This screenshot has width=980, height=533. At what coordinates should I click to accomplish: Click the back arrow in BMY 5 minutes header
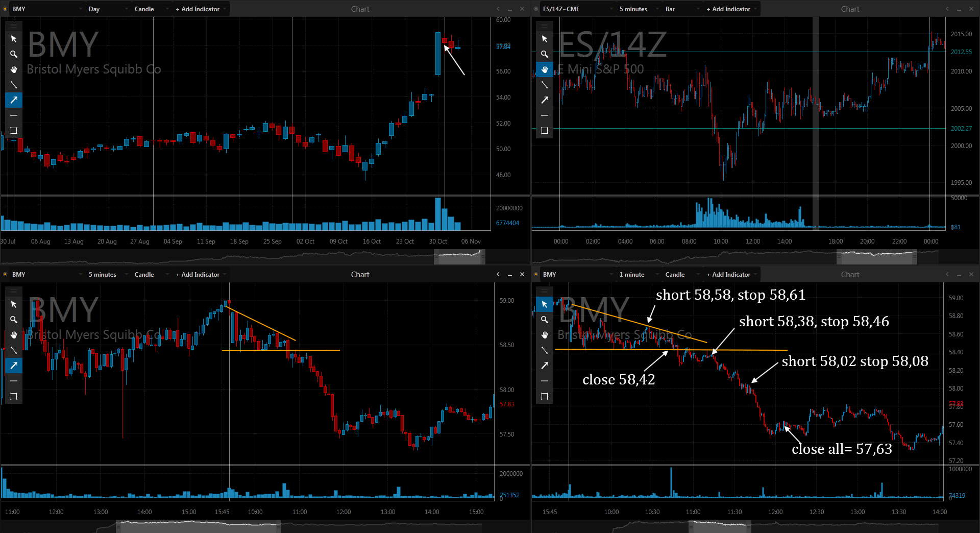[498, 275]
